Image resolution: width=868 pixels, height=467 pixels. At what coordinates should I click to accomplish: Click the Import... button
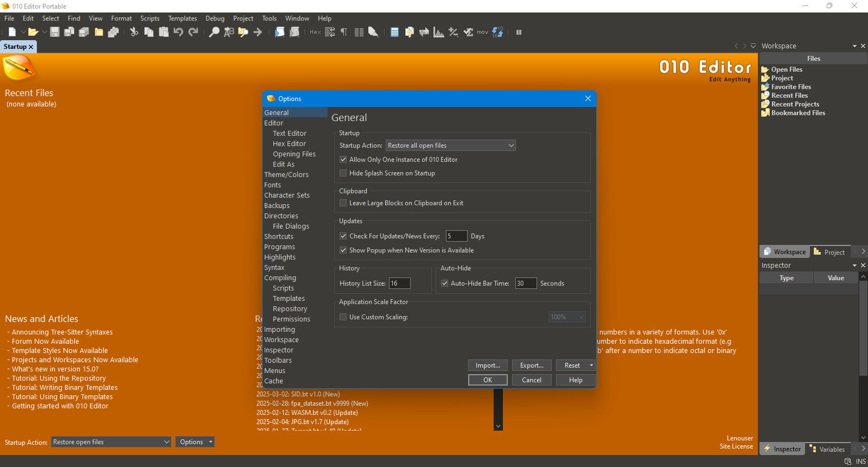click(x=488, y=365)
